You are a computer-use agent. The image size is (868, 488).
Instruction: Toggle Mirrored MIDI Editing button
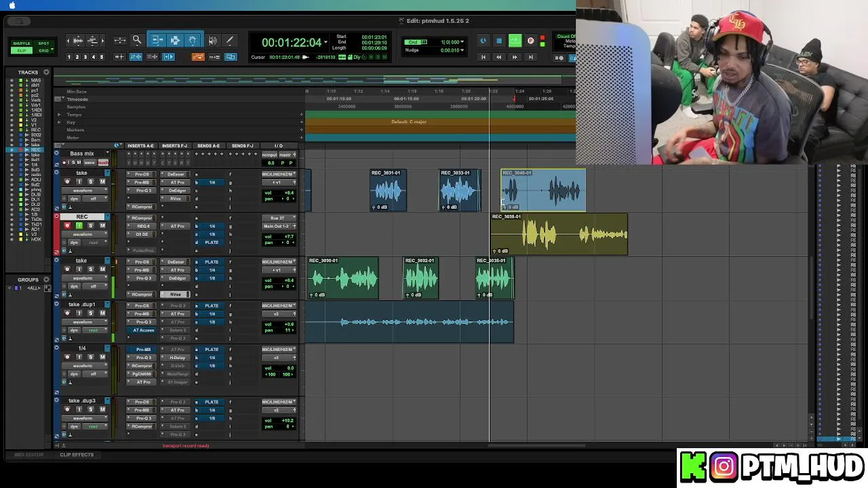(214, 57)
